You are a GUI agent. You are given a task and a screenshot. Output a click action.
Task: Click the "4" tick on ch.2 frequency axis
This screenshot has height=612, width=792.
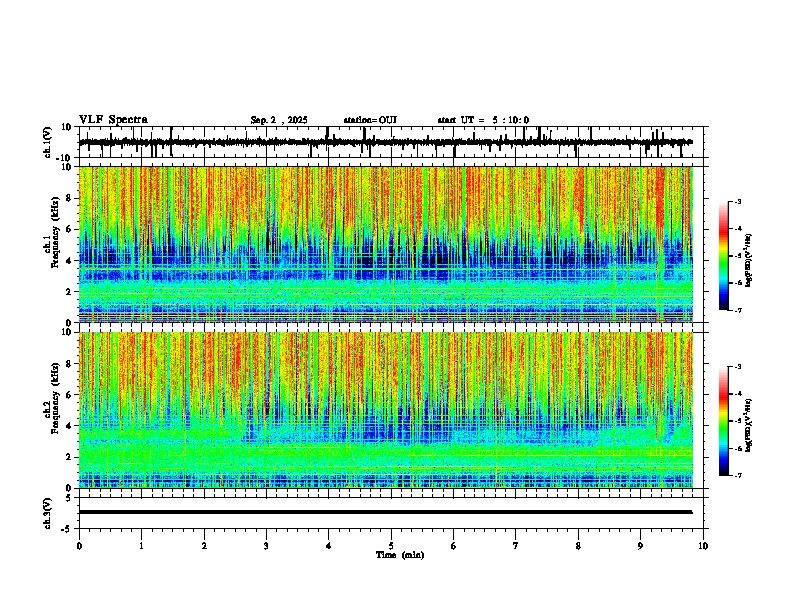[x=70, y=426]
